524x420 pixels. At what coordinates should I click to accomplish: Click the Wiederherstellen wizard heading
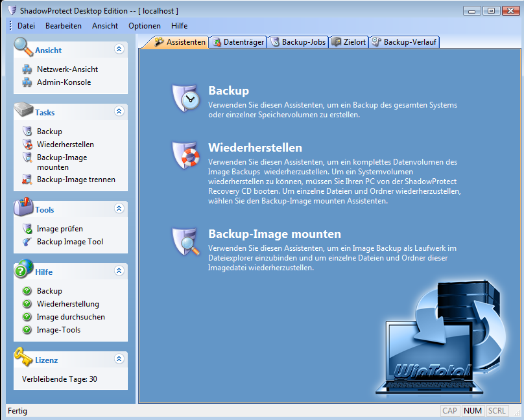(255, 148)
